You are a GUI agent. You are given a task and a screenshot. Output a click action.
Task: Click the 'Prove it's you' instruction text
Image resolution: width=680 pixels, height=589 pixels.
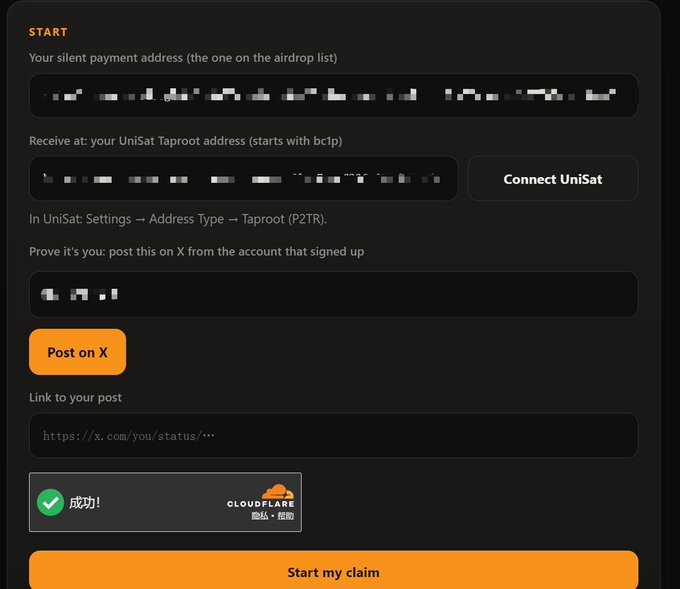(x=196, y=252)
